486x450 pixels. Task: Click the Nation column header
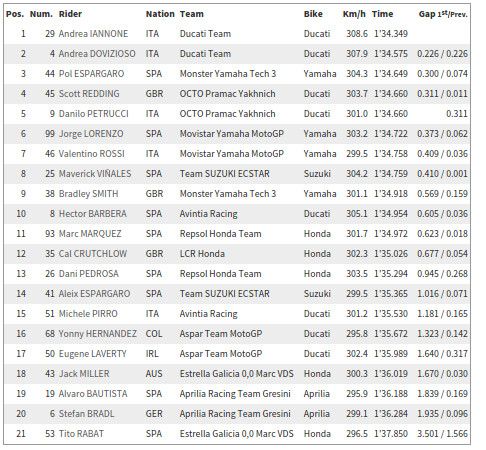(160, 14)
